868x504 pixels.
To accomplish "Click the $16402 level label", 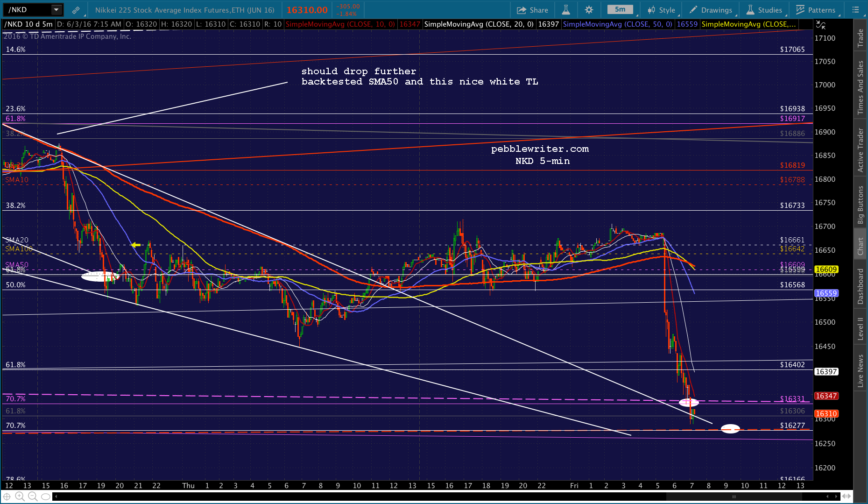I will pos(792,365).
